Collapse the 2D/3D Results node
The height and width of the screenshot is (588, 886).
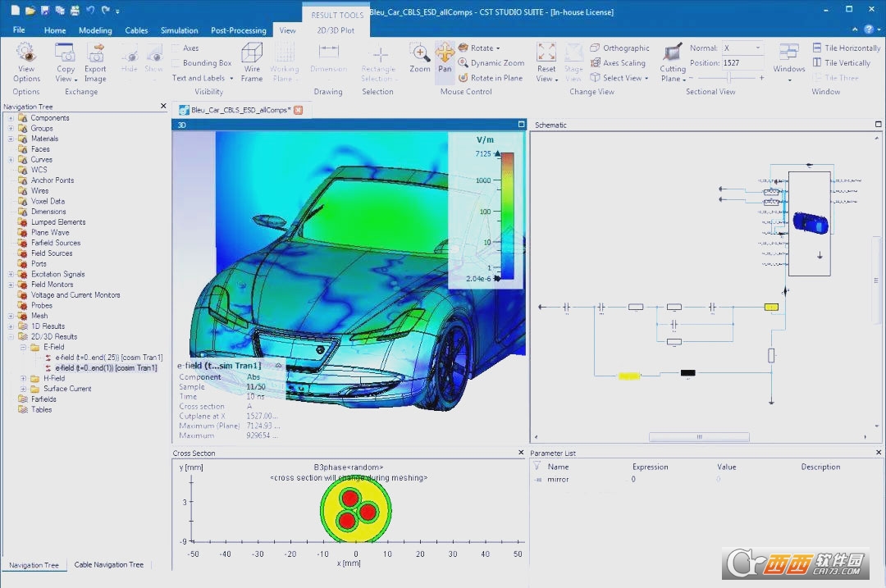tap(11, 337)
